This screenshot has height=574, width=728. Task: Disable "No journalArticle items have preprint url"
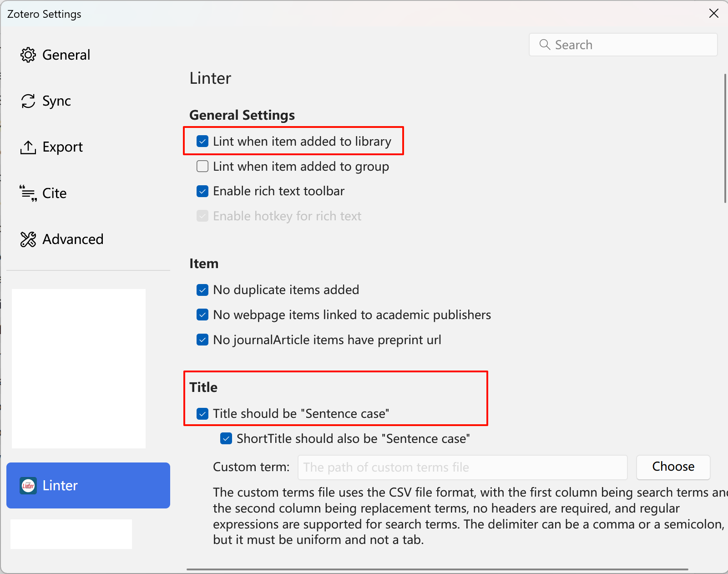coord(202,340)
